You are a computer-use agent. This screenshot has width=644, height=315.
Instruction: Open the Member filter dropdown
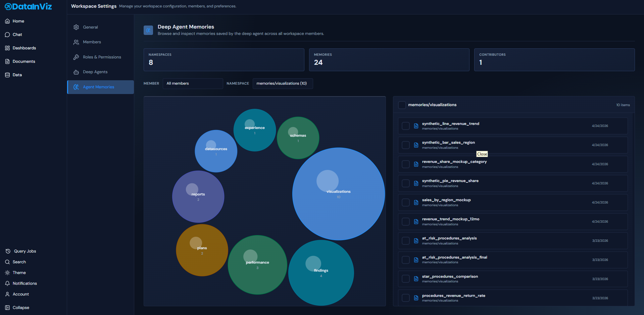click(x=193, y=84)
